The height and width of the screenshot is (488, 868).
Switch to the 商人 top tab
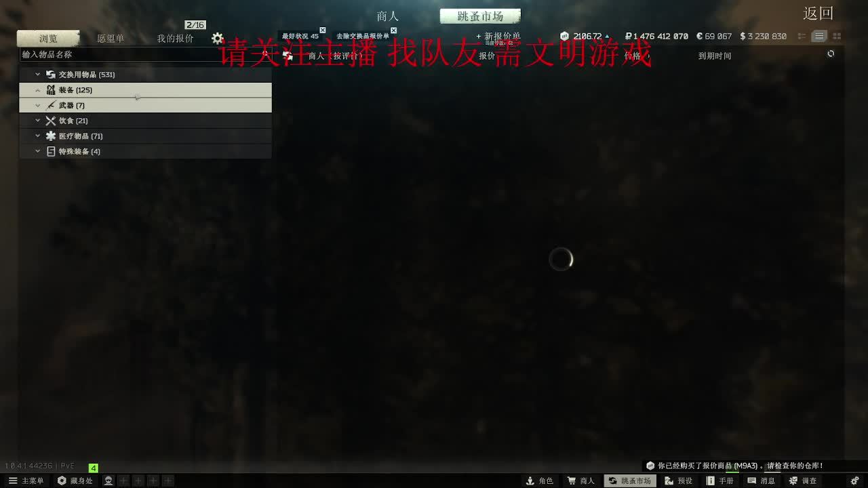pyautogui.click(x=388, y=16)
